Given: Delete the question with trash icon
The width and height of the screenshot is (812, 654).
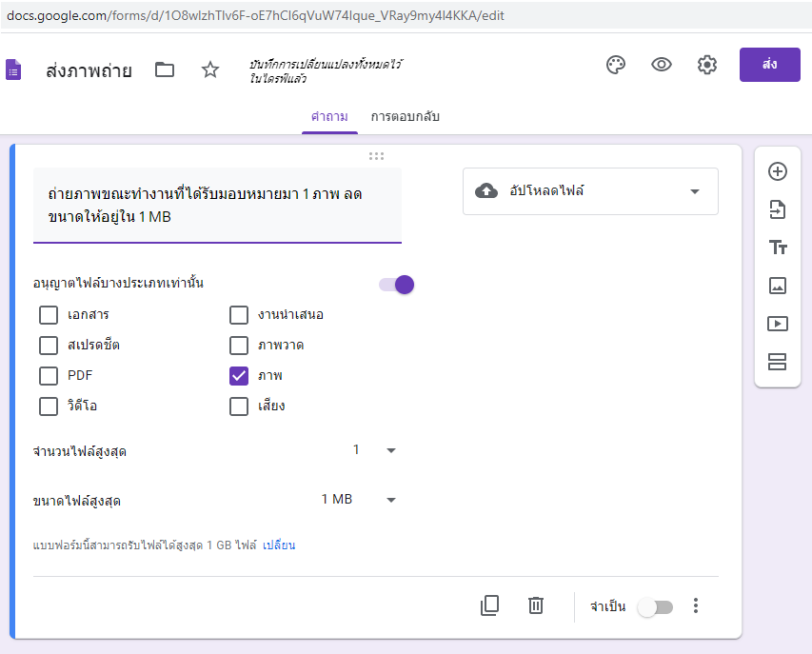Looking at the screenshot, I should coord(536,605).
